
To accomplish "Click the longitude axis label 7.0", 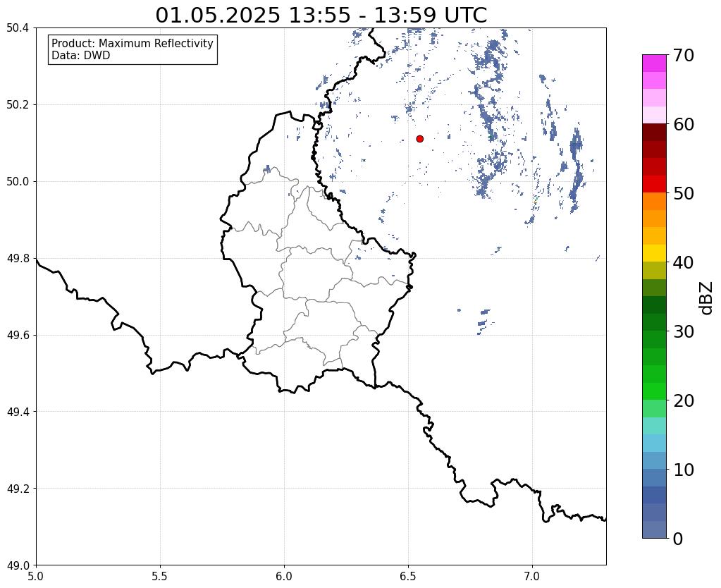I will [x=532, y=576].
